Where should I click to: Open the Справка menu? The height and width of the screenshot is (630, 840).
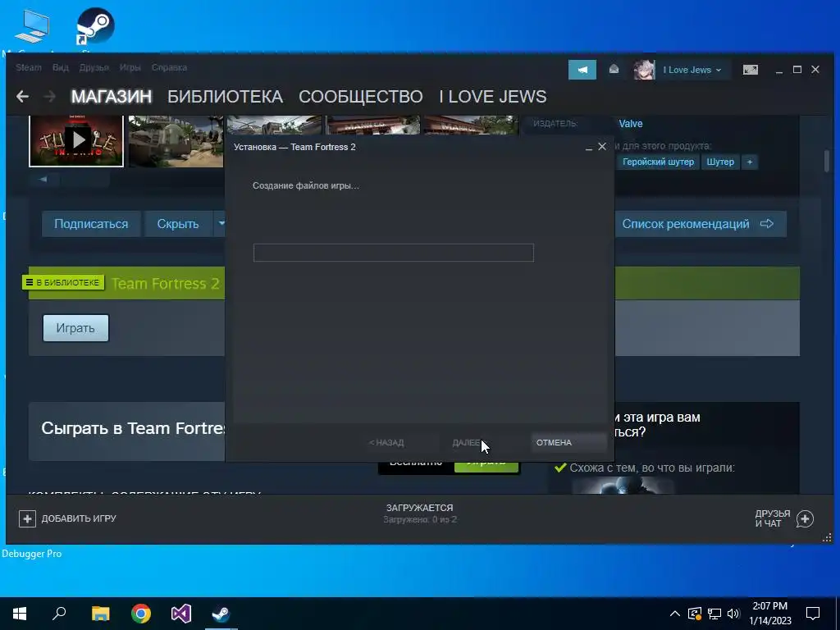(x=169, y=67)
